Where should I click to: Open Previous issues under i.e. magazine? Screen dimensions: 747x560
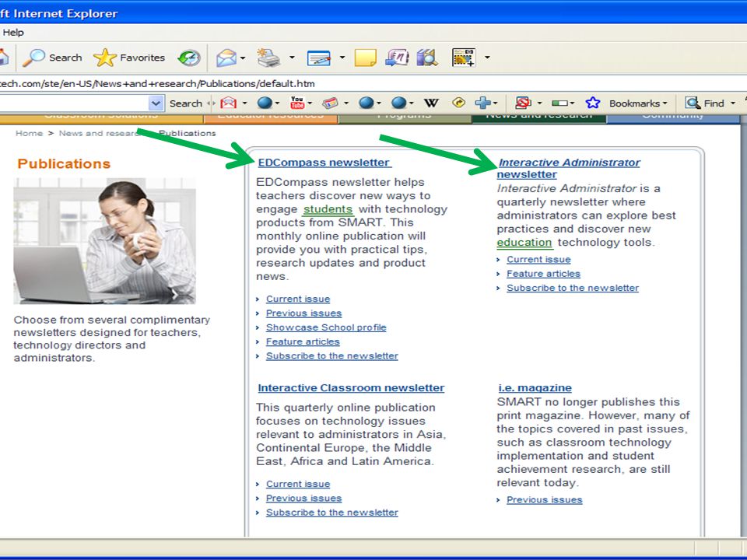tap(544, 500)
